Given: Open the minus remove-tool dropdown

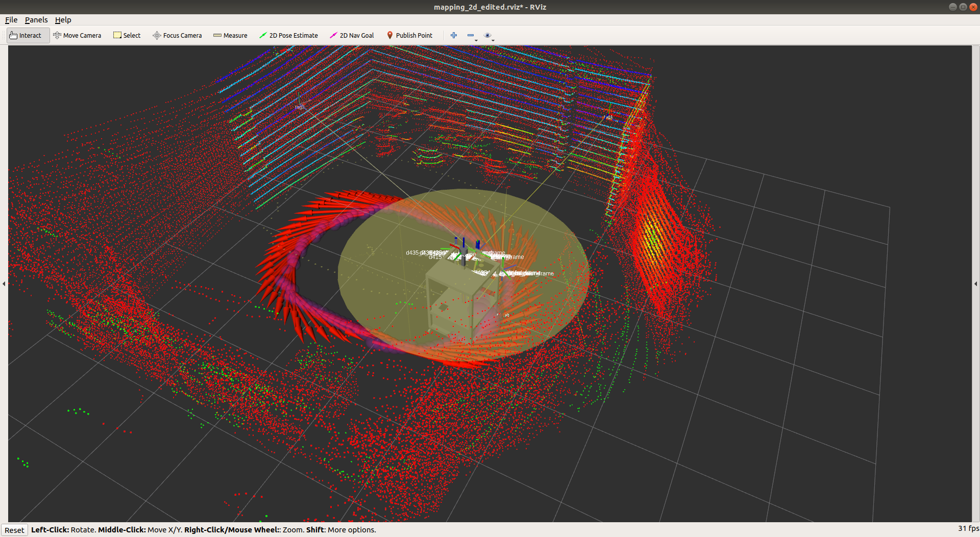Looking at the screenshot, I should coord(472,36).
